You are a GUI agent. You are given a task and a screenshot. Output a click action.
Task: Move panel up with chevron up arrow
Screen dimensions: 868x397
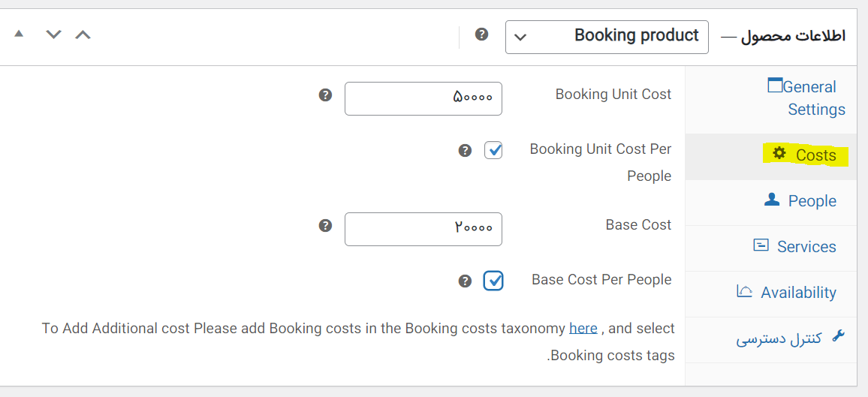coord(83,35)
